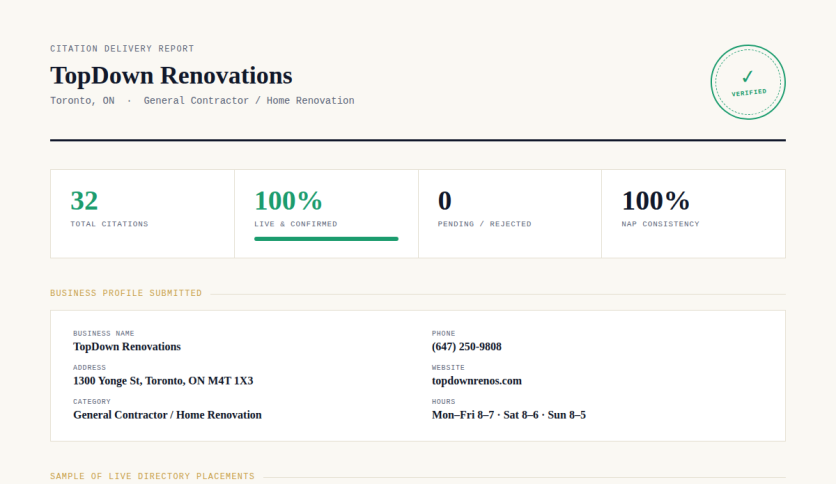Screen dimensions: 836x484
Task: Click General Contractor / Home Renovation in the header subtitle
Action: [249, 101]
